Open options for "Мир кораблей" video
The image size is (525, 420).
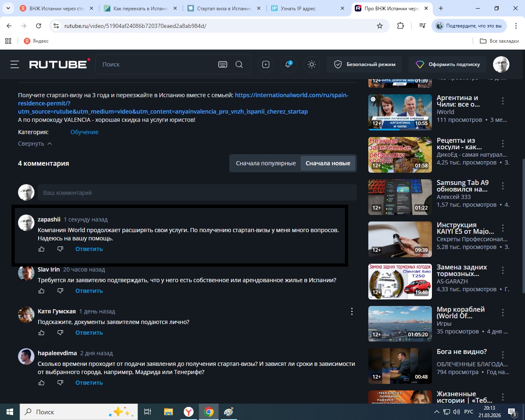pyautogui.click(x=503, y=313)
